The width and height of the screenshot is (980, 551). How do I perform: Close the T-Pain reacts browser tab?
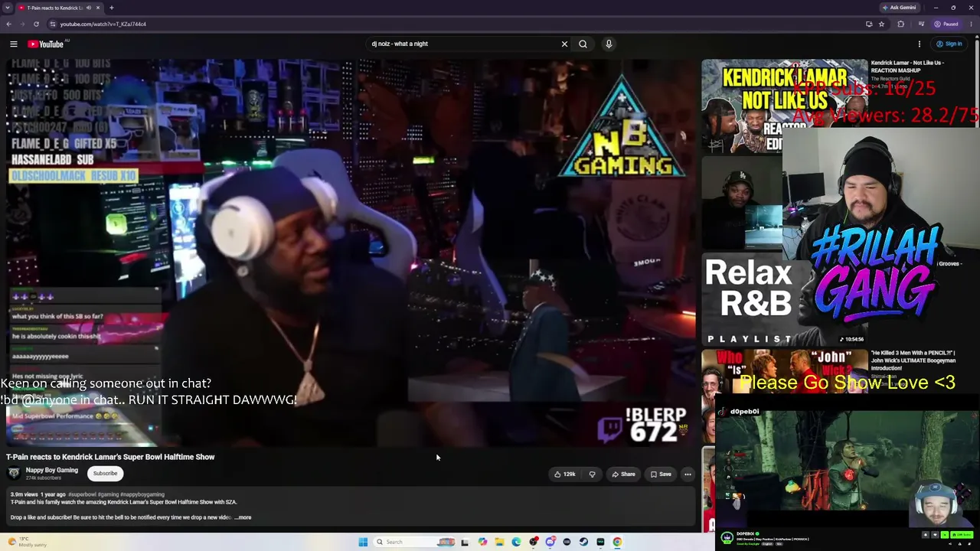point(99,8)
